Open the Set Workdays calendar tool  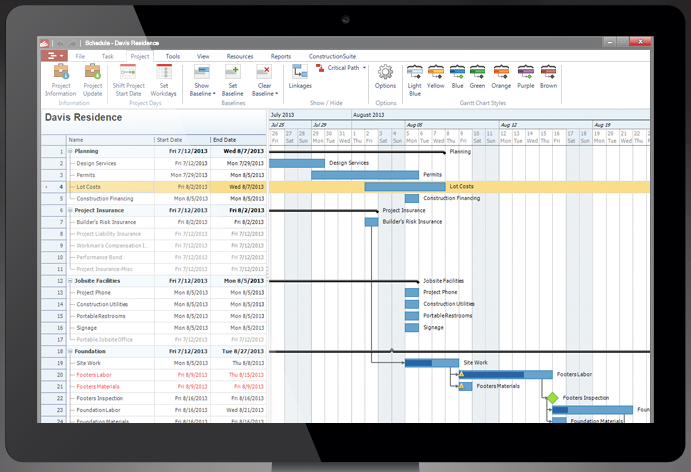(x=164, y=78)
